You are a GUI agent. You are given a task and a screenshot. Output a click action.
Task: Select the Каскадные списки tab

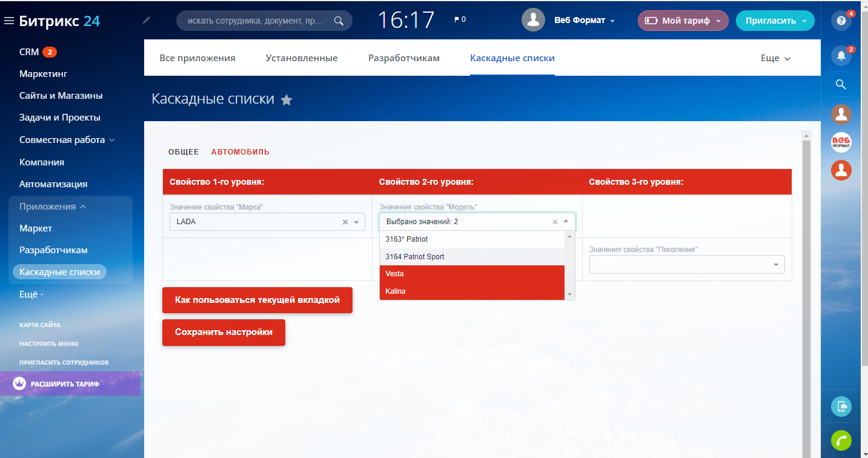pos(512,58)
